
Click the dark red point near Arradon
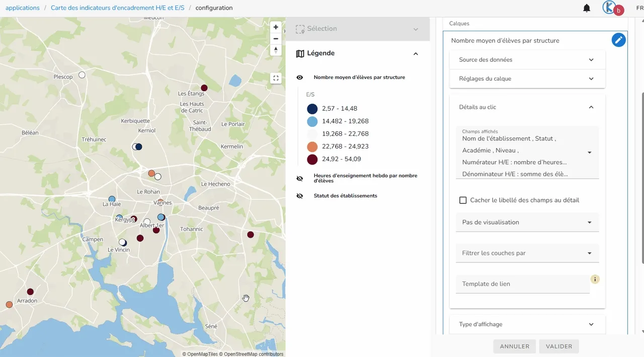point(30,292)
